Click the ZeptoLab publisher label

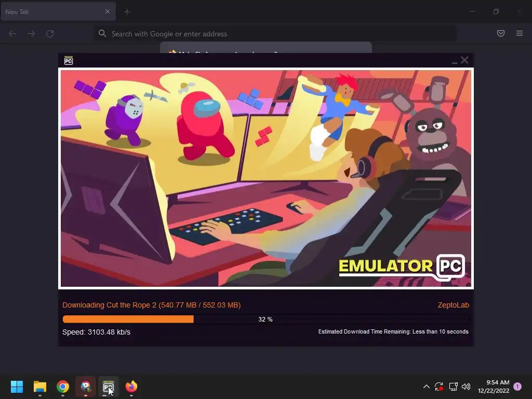point(453,305)
